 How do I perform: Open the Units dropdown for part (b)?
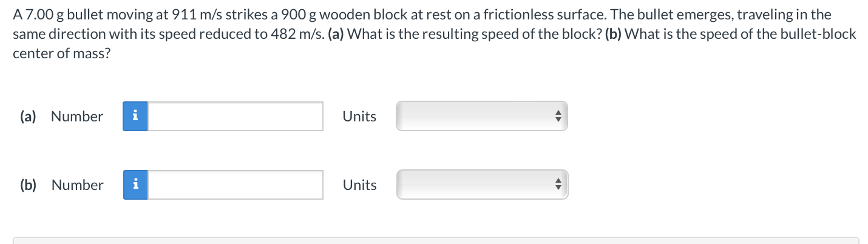[x=481, y=185]
